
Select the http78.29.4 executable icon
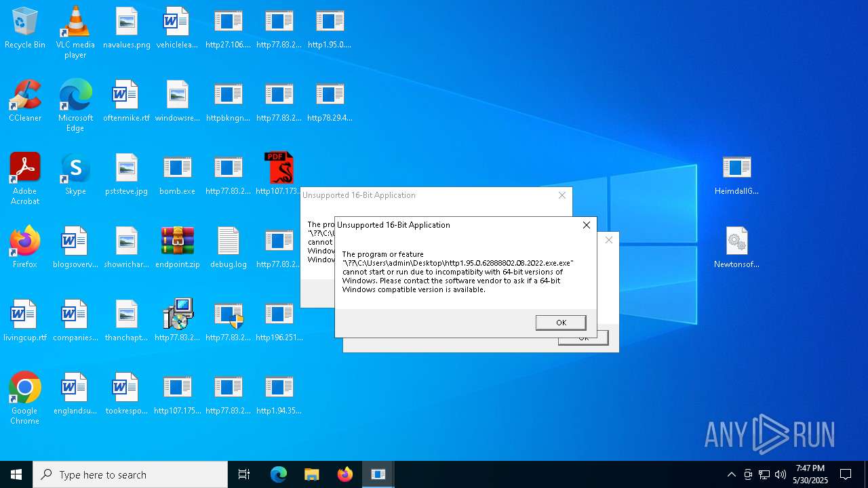330,102
